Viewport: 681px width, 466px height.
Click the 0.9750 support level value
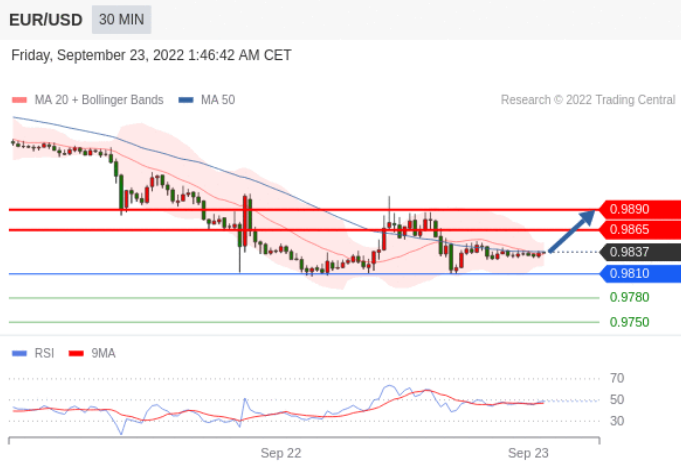pyautogui.click(x=629, y=322)
